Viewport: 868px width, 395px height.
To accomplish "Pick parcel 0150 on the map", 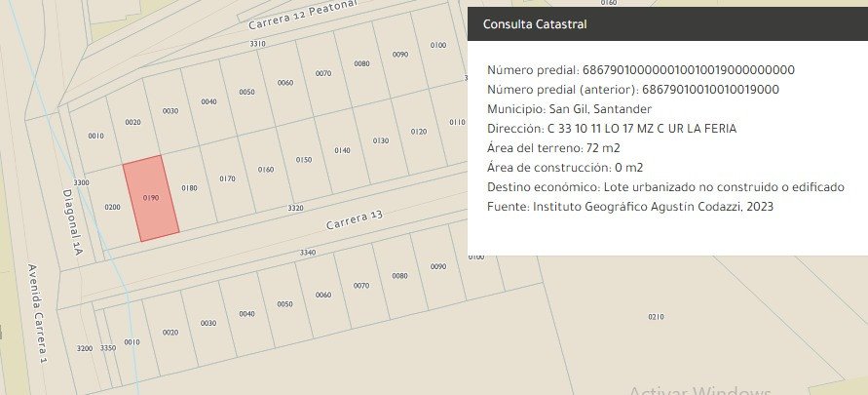I will [304, 160].
